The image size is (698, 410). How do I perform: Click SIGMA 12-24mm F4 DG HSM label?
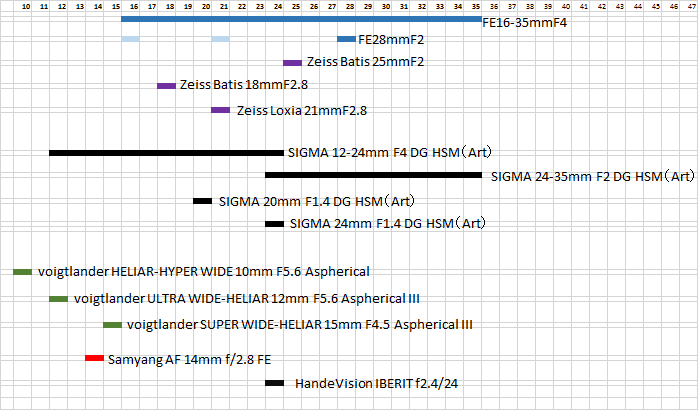click(x=390, y=153)
